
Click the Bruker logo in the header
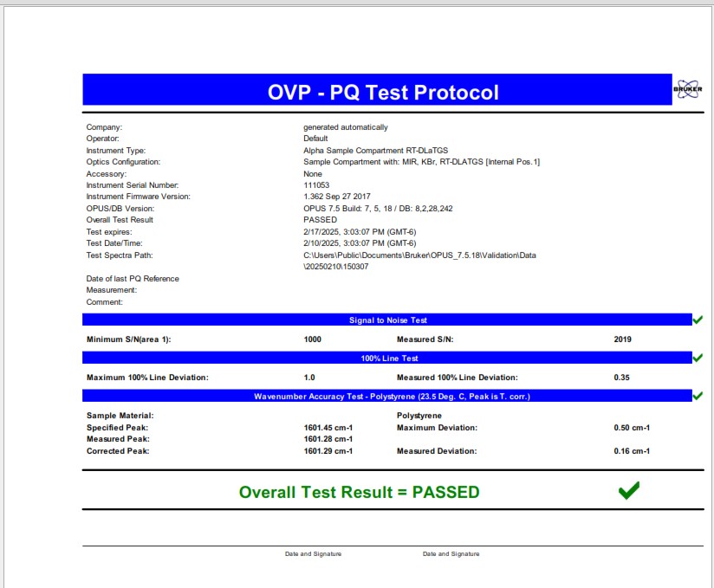click(688, 91)
